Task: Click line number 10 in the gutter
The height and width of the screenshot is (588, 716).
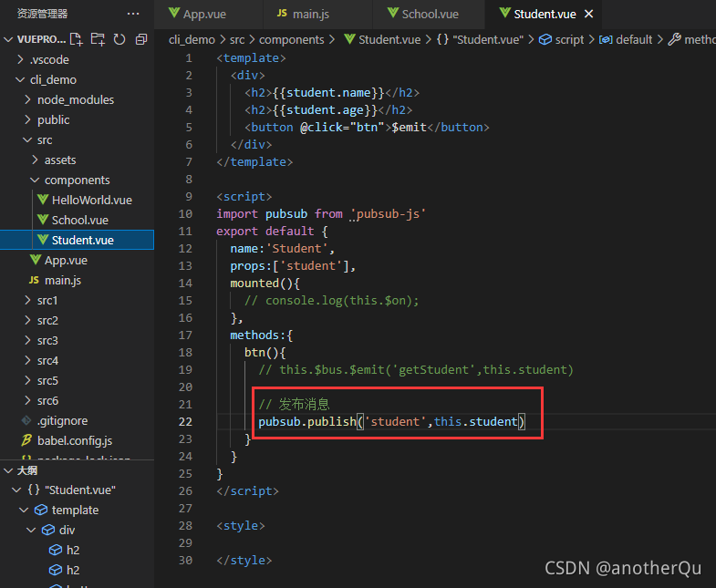Action: pyautogui.click(x=185, y=214)
